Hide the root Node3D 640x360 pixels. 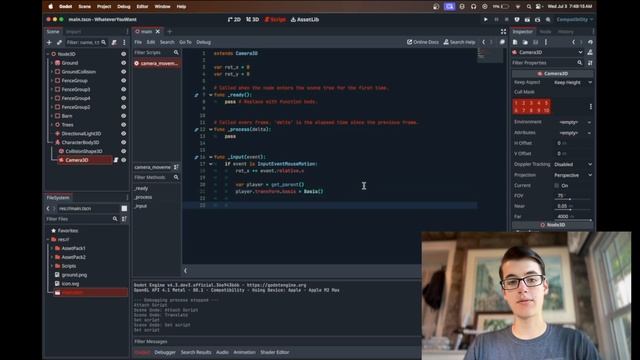tap(123, 54)
